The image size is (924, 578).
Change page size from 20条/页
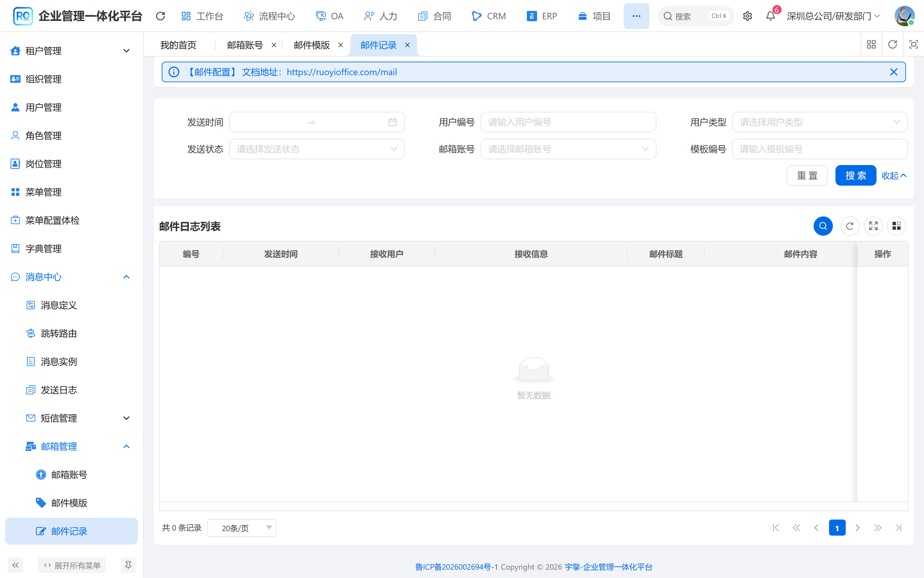point(242,528)
